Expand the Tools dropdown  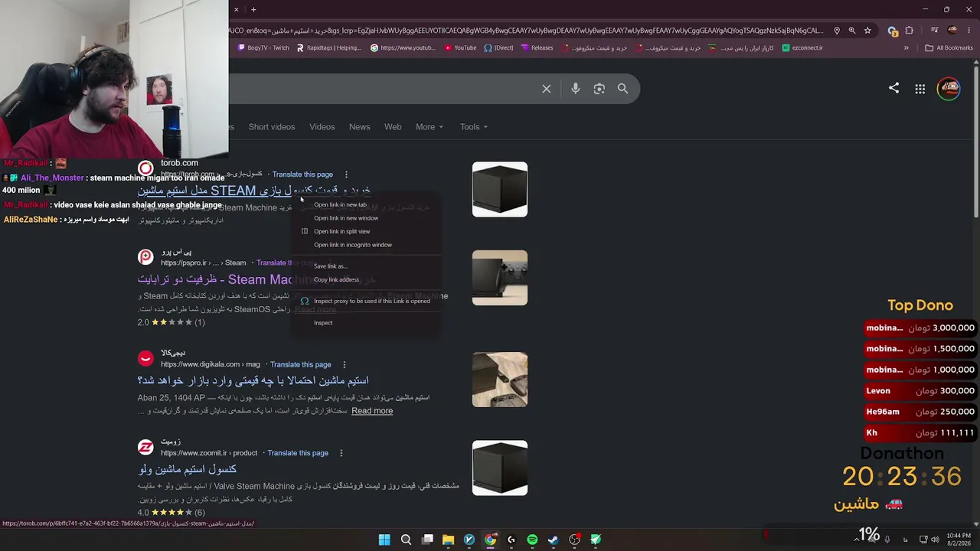(473, 127)
